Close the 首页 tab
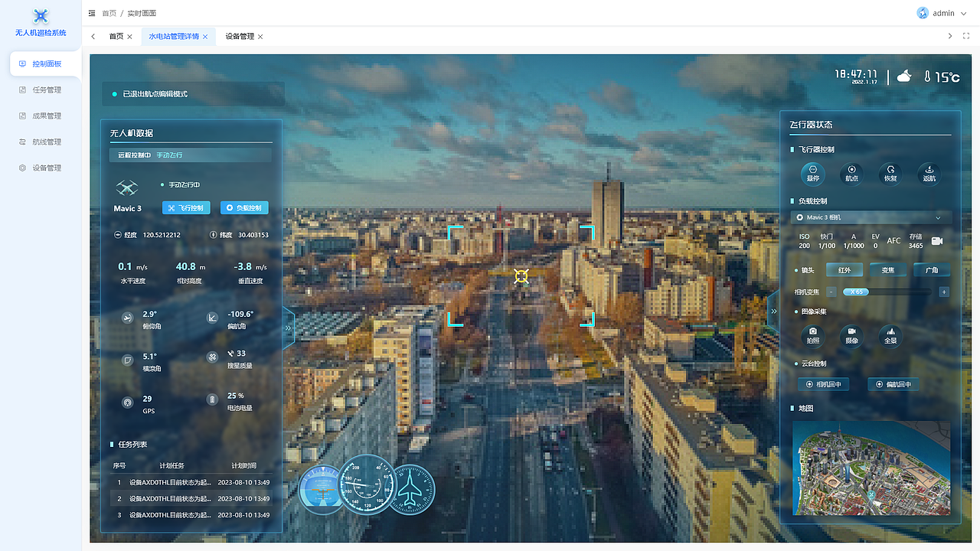 click(129, 37)
